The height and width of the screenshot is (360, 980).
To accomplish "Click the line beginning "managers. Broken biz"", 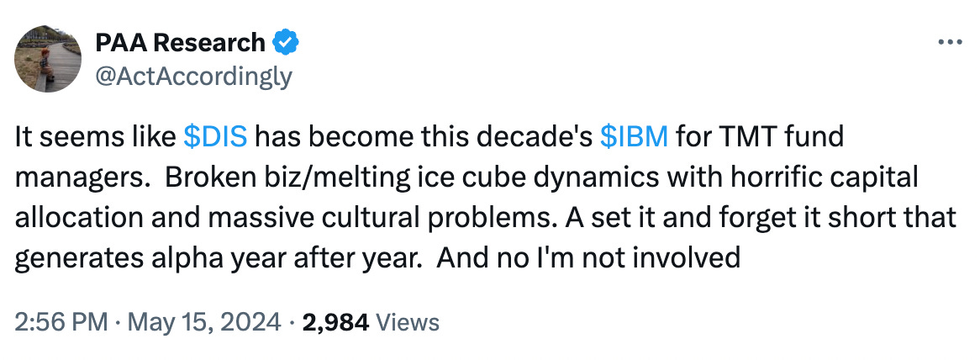I will point(466,177).
